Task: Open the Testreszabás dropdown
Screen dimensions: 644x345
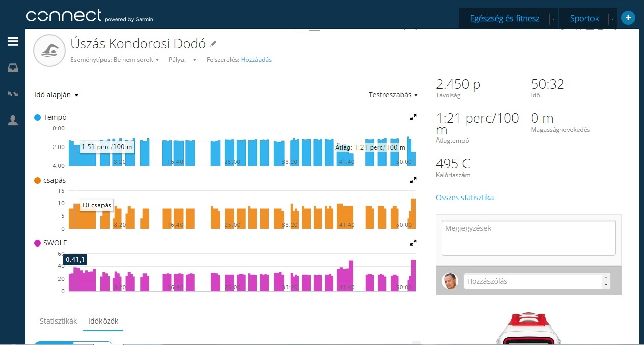Action: [x=393, y=95]
